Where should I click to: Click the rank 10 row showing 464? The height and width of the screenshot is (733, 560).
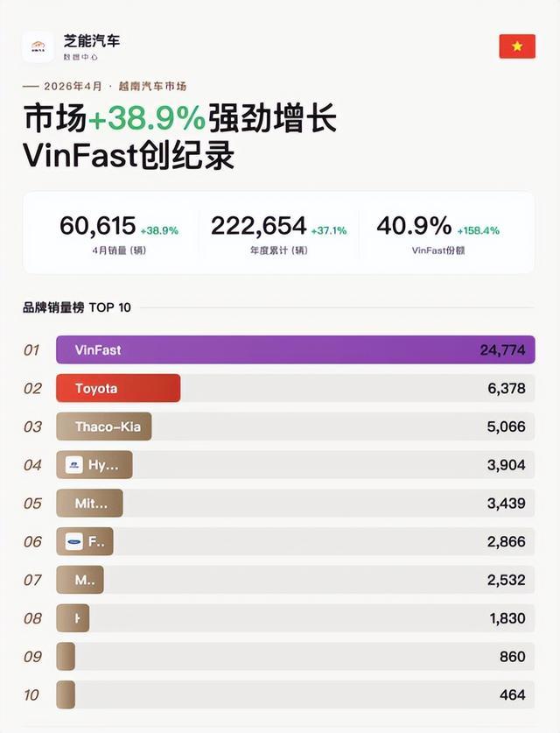coord(296,694)
